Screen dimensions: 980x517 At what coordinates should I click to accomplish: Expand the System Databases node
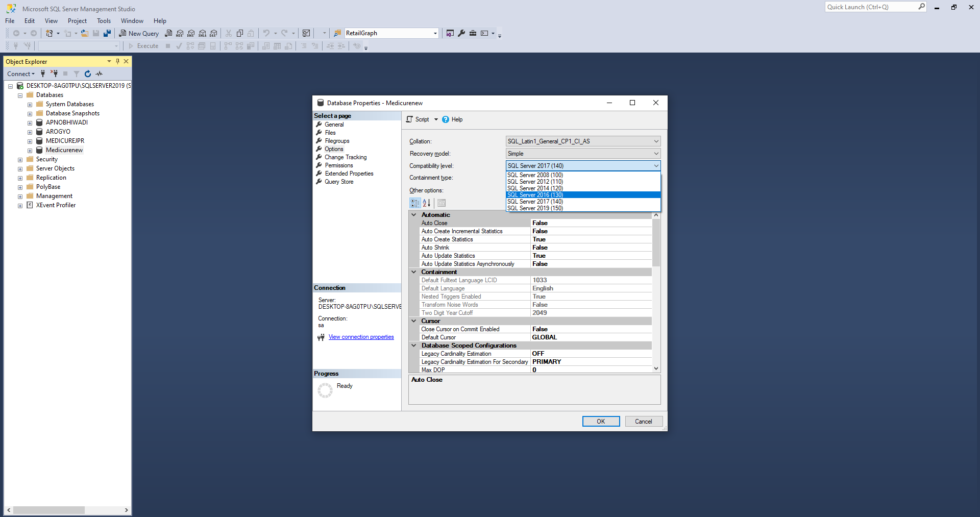(x=30, y=105)
